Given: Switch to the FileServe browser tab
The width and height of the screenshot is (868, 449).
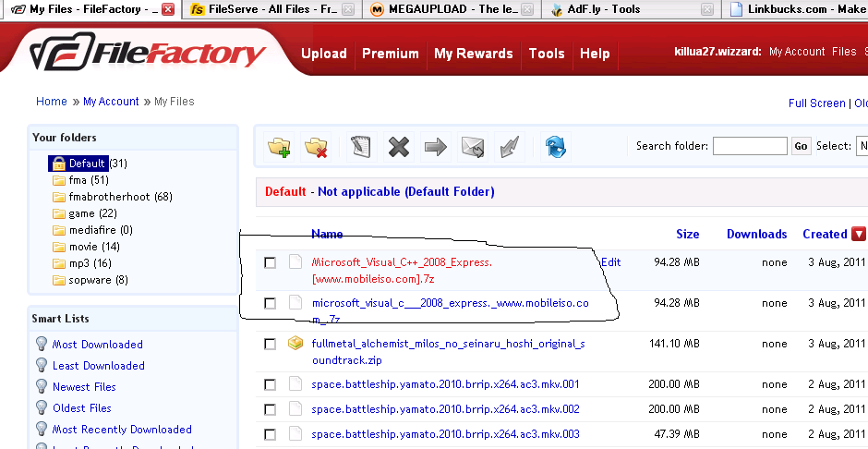Looking at the screenshot, I should [x=271, y=9].
